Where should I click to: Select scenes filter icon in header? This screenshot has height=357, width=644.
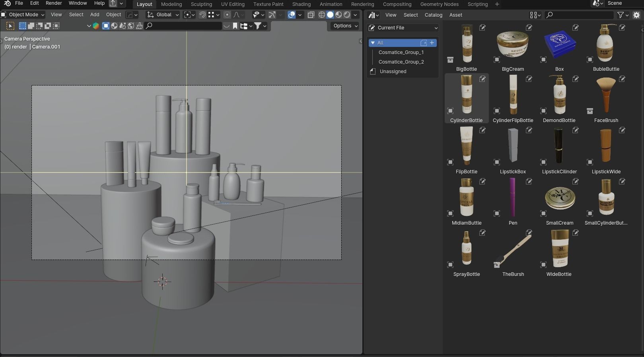click(123, 26)
